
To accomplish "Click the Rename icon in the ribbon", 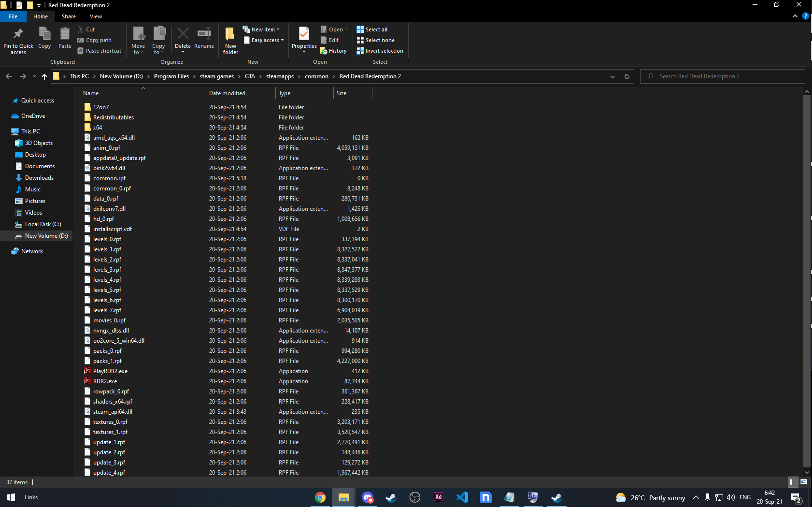I will click(x=204, y=34).
